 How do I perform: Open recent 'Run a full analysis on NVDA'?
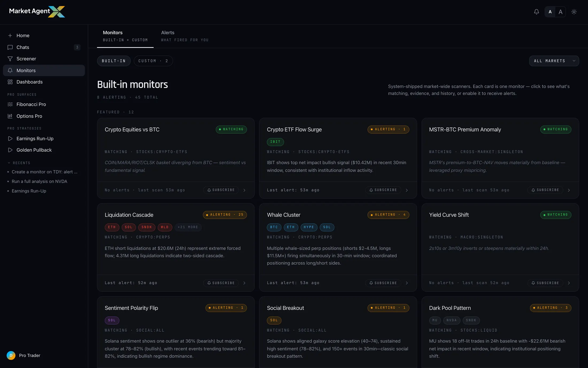coord(39,181)
